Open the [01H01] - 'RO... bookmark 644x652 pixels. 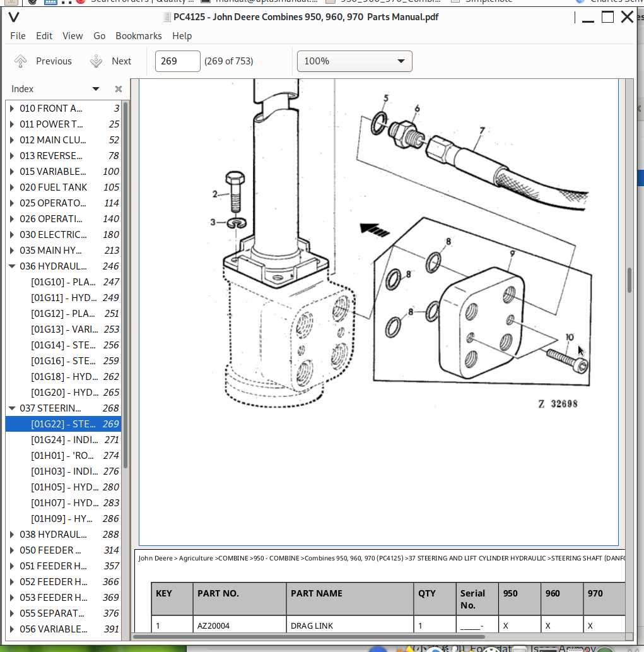pyautogui.click(x=64, y=456)
